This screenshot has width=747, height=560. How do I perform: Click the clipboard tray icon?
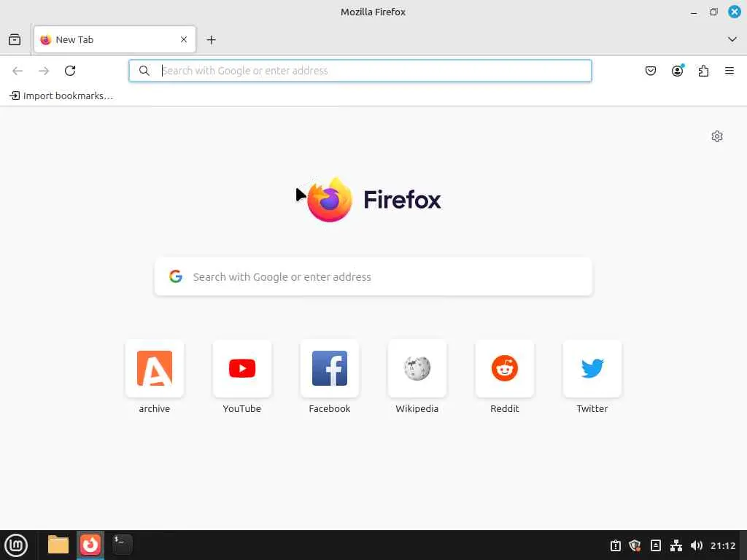coord(616,545)
